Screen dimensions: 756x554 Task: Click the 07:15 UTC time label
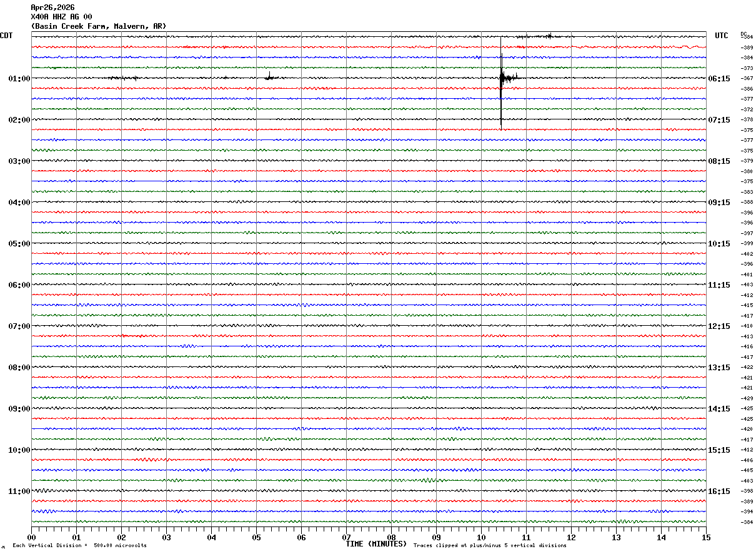[719, 119]
